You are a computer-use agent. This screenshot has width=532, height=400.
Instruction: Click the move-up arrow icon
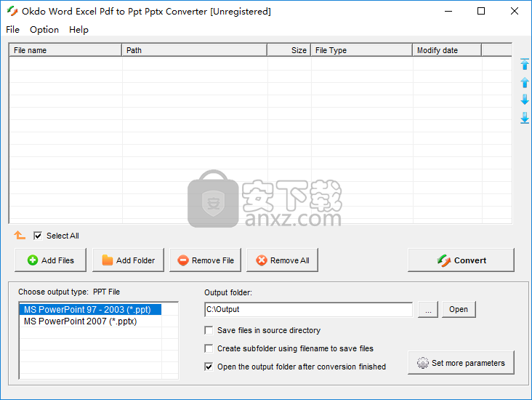click(525, 82)
